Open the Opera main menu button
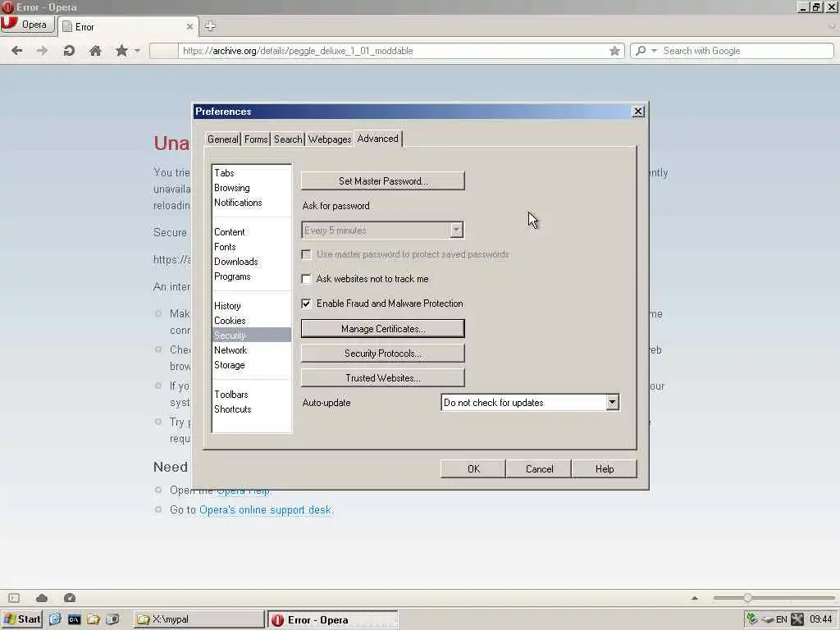The width and height of the screenshot is (840, 630). (27, 25)
